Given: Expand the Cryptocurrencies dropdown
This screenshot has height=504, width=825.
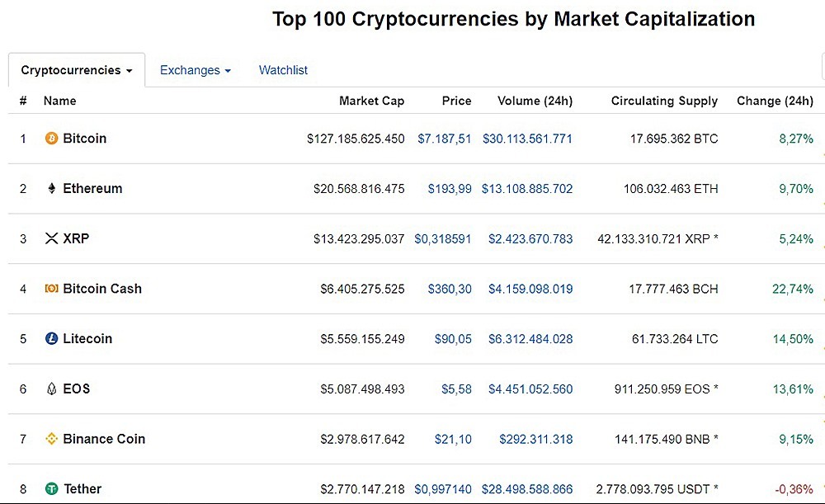Looking at the screenshot, I should point(77,71).
